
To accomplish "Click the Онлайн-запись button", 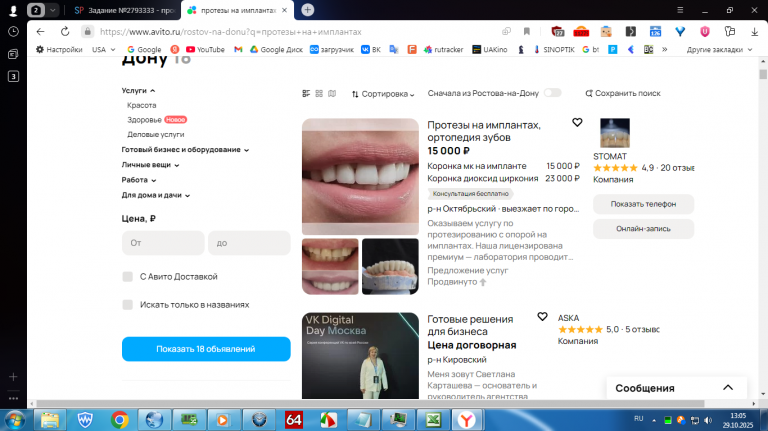I will 643,229.
